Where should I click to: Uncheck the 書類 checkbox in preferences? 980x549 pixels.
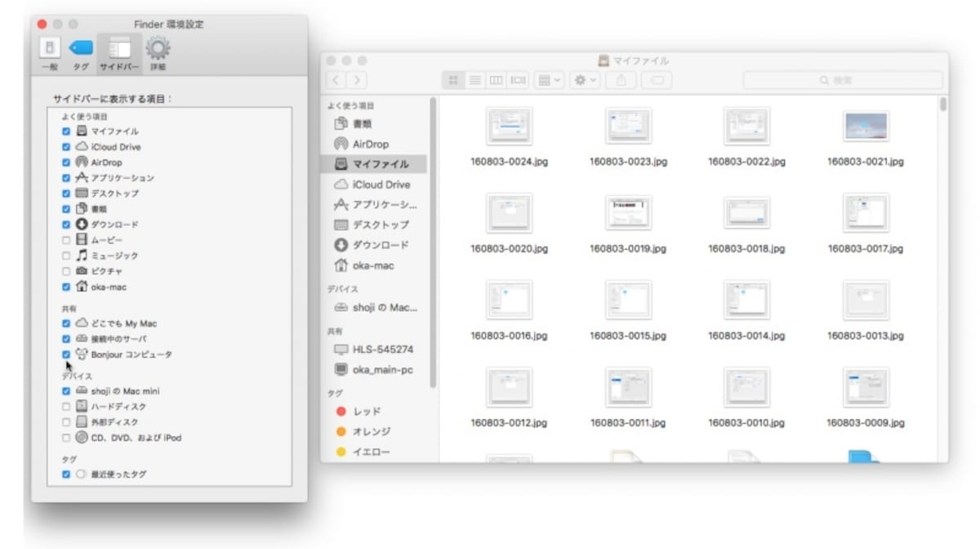pos(66,208)
